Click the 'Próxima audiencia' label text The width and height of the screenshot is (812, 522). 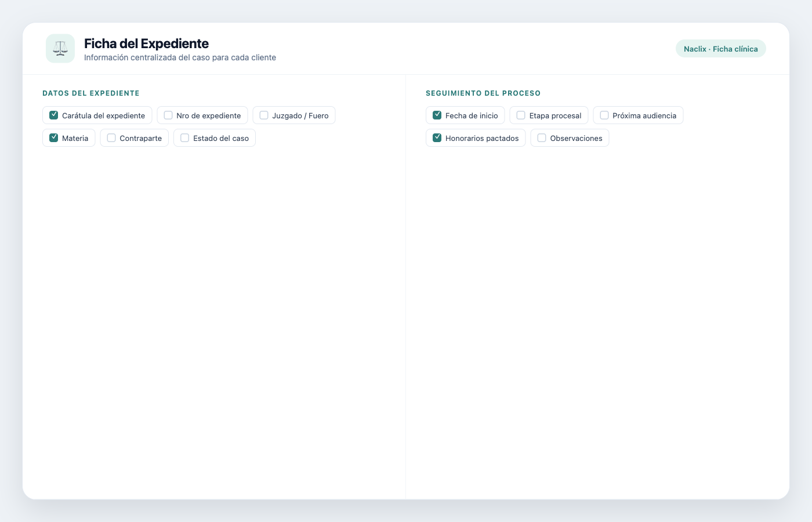click(644, 115)
